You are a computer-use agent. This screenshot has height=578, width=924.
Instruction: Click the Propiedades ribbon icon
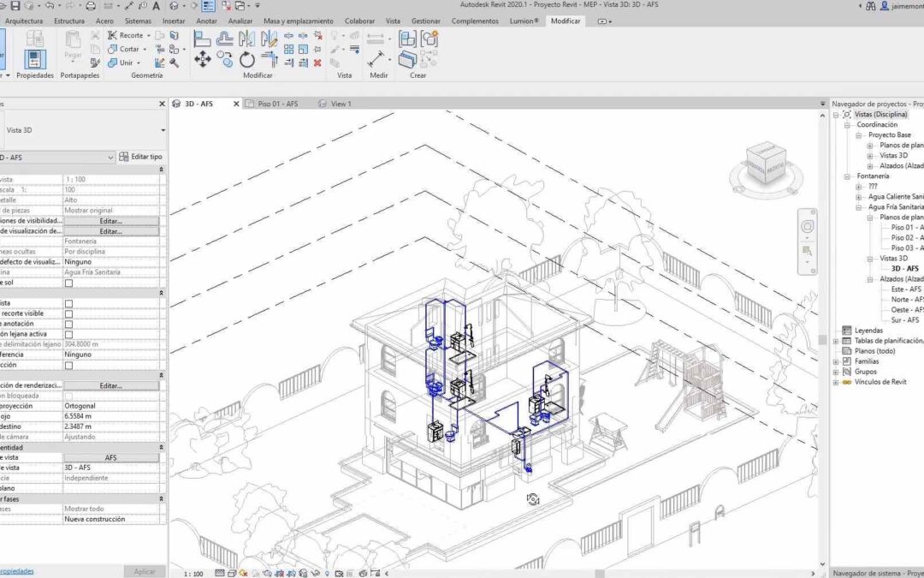click(x=35, y=59)
